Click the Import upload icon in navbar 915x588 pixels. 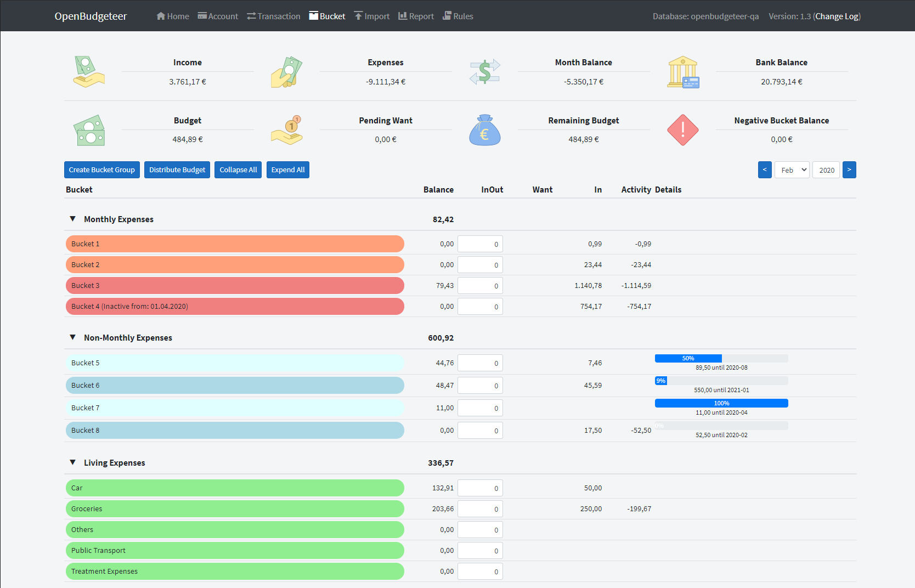click(x=358, y=16)
